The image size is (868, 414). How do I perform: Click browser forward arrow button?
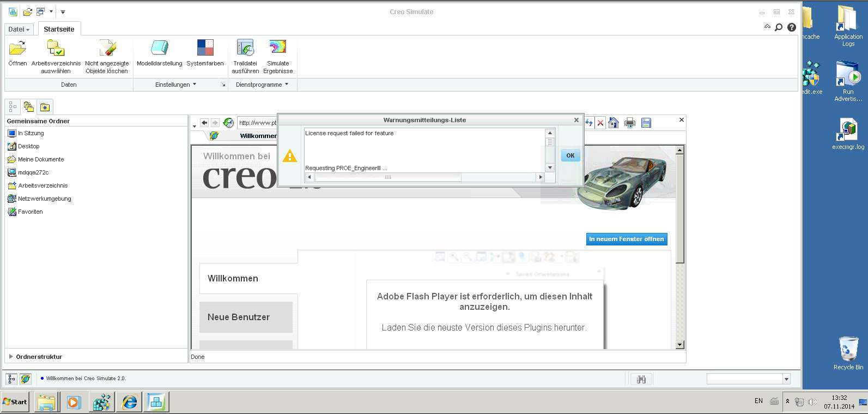coord(215,123)
